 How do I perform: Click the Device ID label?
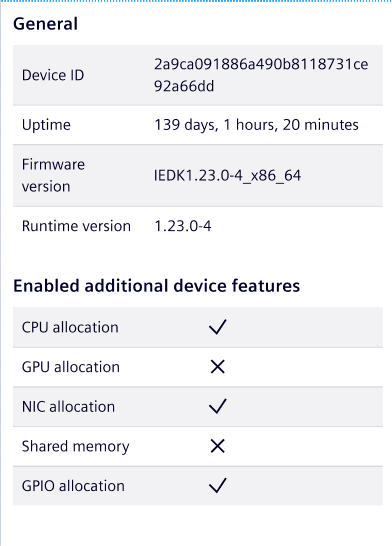[53, 75]
